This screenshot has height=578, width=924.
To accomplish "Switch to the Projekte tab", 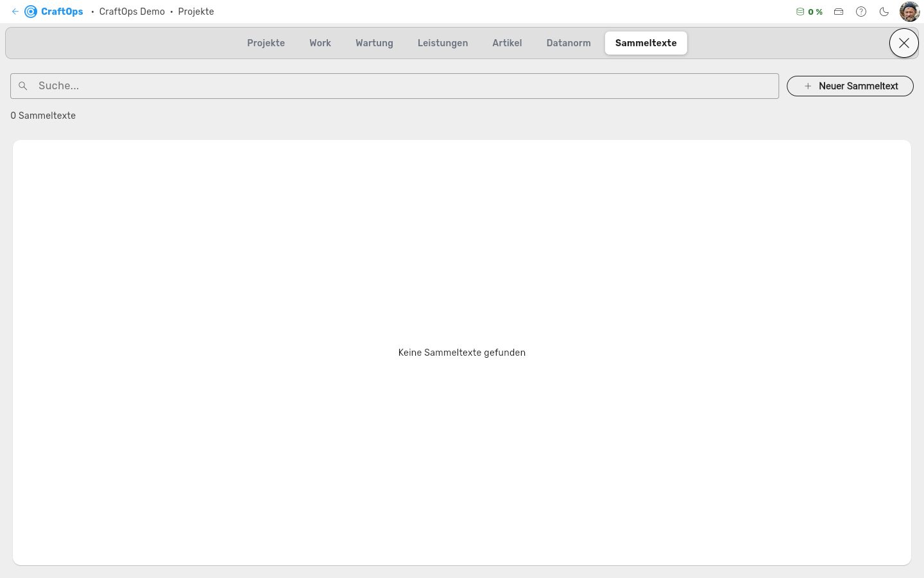I will (266, 43).
